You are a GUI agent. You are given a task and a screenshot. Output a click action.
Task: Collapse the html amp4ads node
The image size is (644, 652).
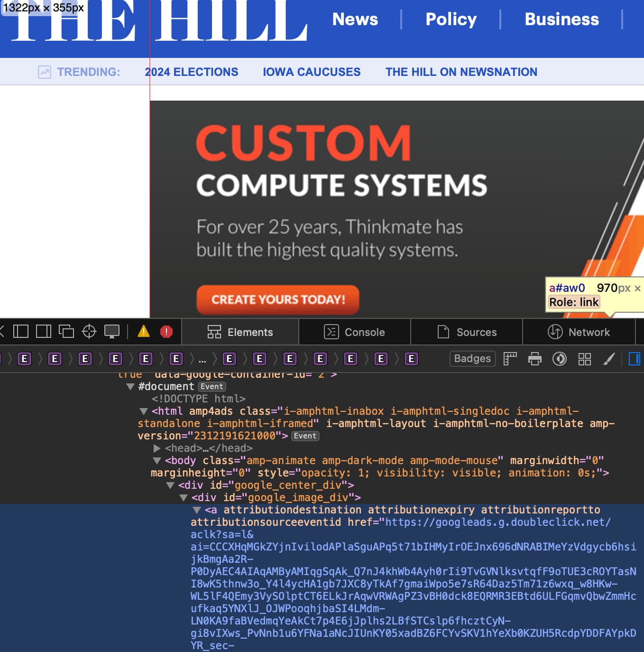pos(144,411)
